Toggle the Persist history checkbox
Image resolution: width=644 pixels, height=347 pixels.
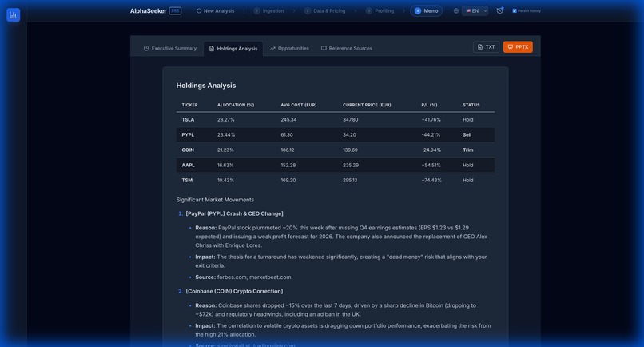pyautogui.click(x=515, y=11)
